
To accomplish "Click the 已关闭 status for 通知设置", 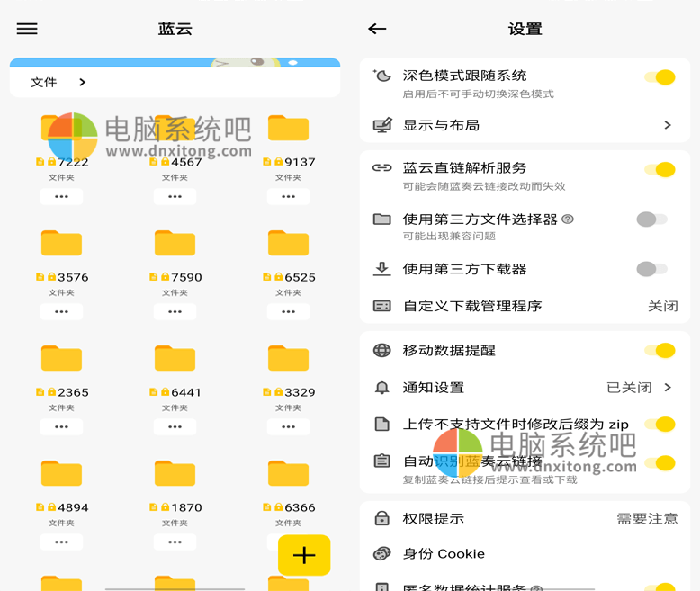I will 629,388.
